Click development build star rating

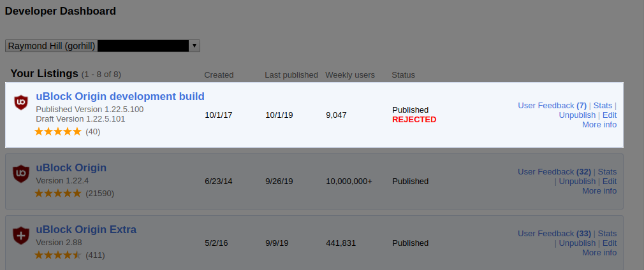(58, 132)
